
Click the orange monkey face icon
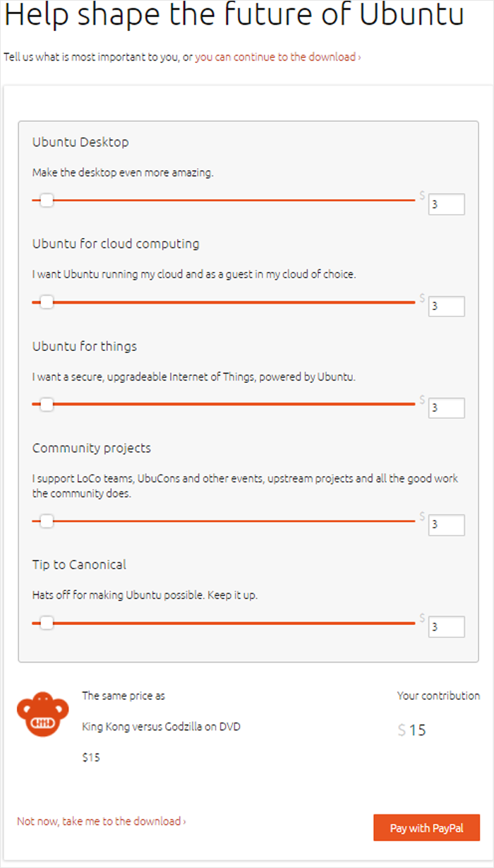(x=42, y=715)
